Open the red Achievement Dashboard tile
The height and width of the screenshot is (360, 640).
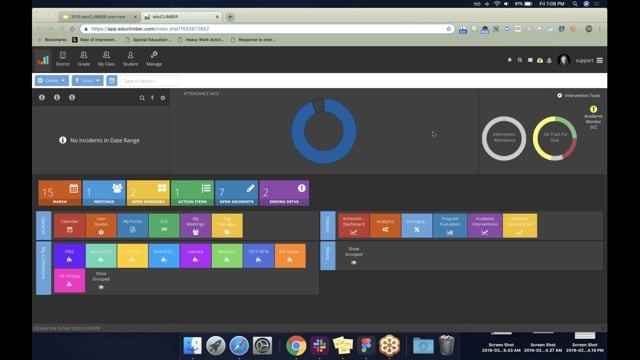click(353, 225)
